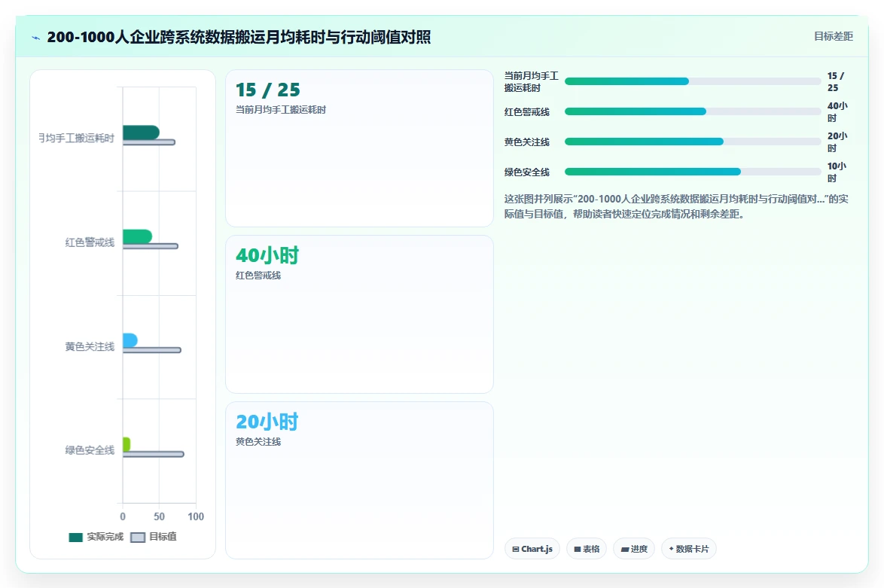This screenshot has height=588, width=884.
Task: Click the gray target bar for 黄色关注线
Action: coord(151,350)
